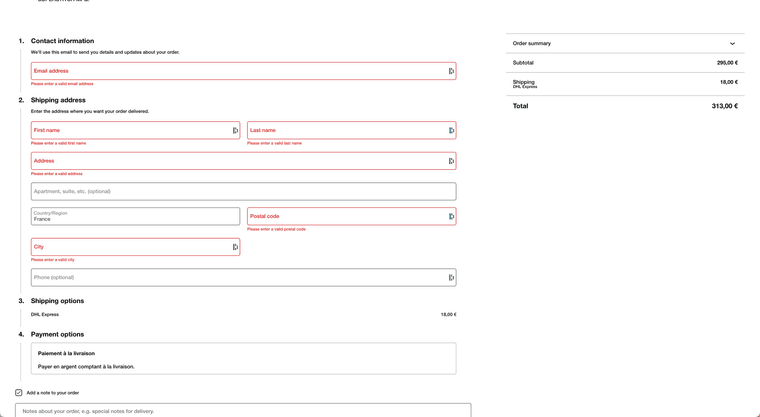Click the Apartment, suite, etc. field
The width and height of the screenshot is (760, 417).
pyautogui.click(x=243, y=191)
